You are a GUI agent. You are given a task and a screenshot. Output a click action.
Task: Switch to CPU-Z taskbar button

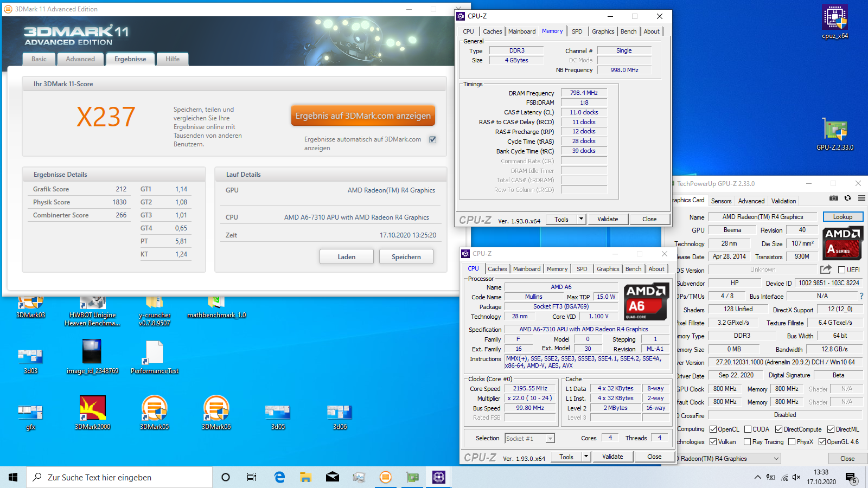coord(439,477)
